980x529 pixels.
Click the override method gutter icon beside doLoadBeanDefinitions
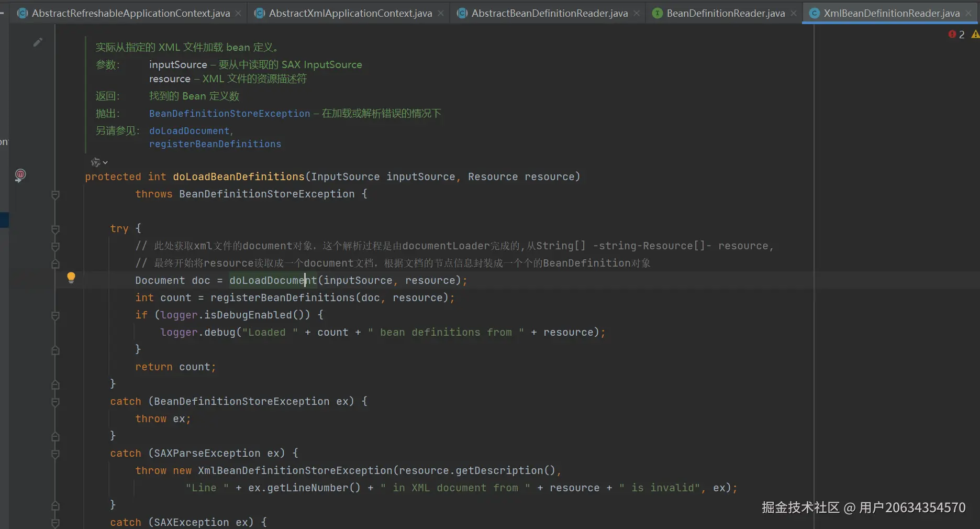[x=20, y=175]
